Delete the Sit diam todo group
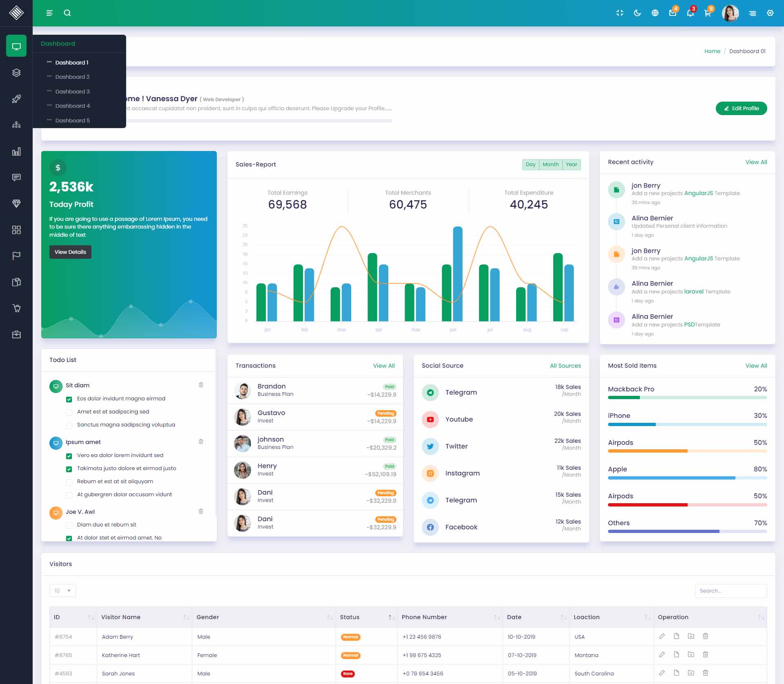The image size is (784, 684). 201,385
